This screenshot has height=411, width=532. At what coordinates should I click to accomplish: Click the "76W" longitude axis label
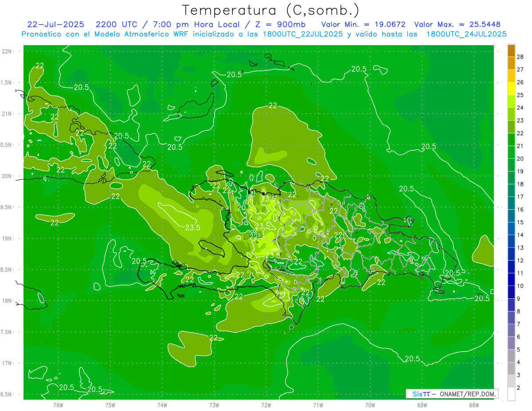tap(58, 405)
